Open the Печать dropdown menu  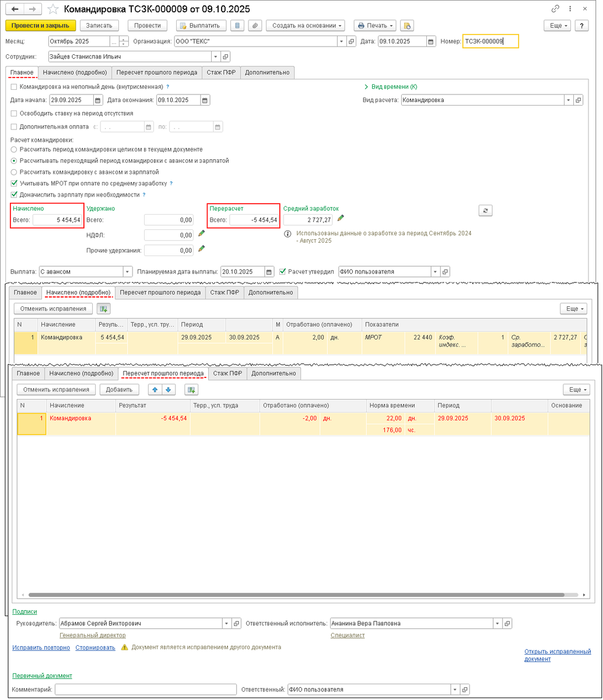(375, 26)
